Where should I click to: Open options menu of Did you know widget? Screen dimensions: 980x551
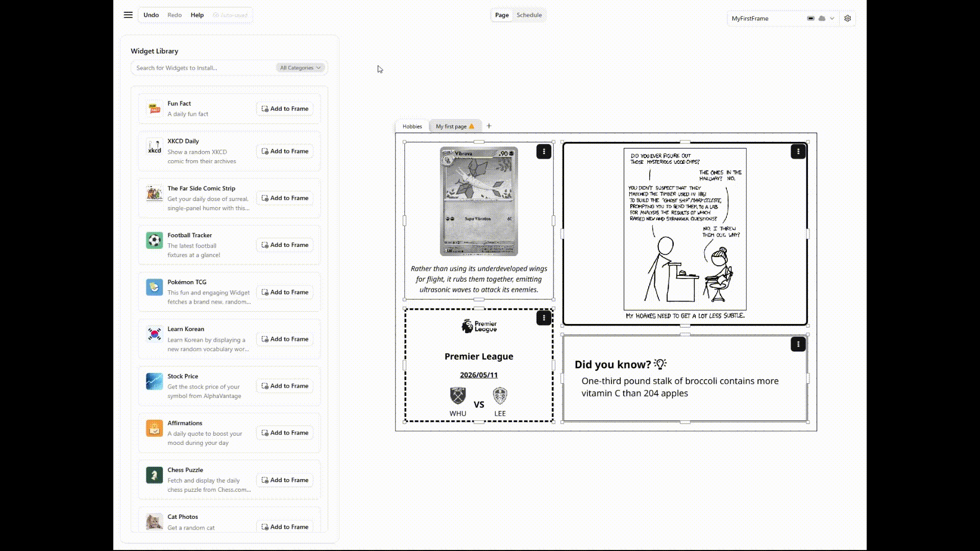tap(798, 344)
